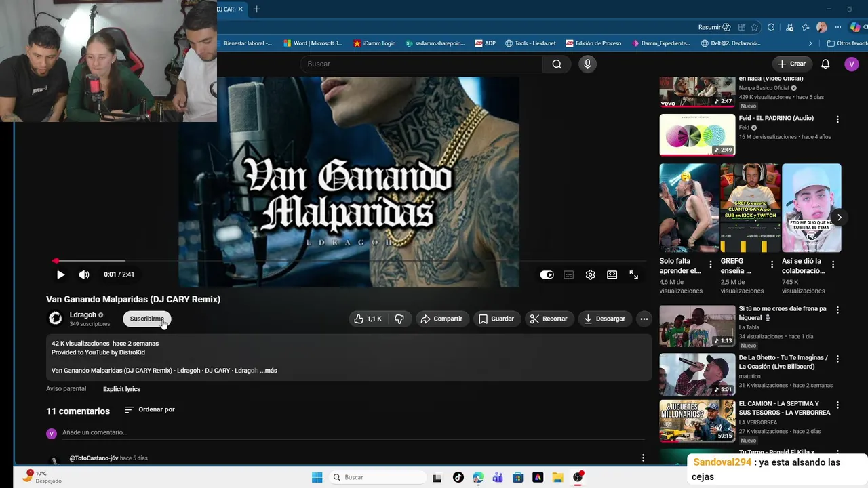The image size is (868, 488).
Task: Open the Windows Start menu
Action: tap(317, 477)
